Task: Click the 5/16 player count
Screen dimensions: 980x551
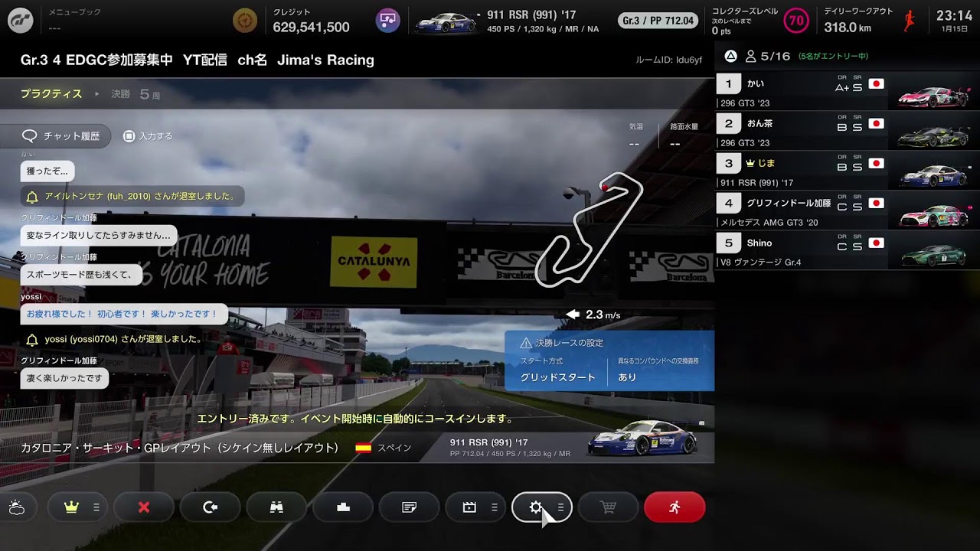Action: [775, 56]
